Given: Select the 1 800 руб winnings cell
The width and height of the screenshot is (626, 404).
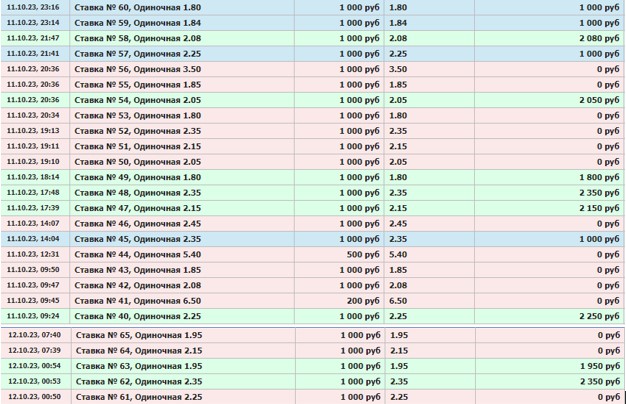Looking at the screenshot, I should tap(597, 177).
